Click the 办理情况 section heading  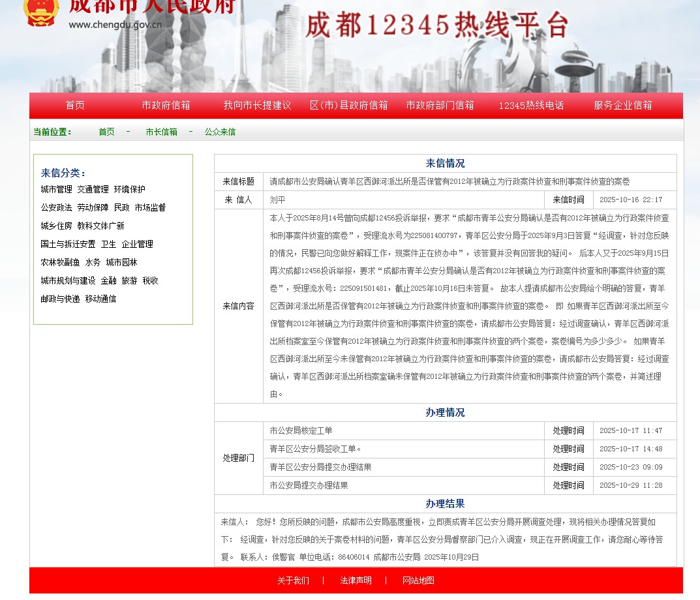[445, 412]
